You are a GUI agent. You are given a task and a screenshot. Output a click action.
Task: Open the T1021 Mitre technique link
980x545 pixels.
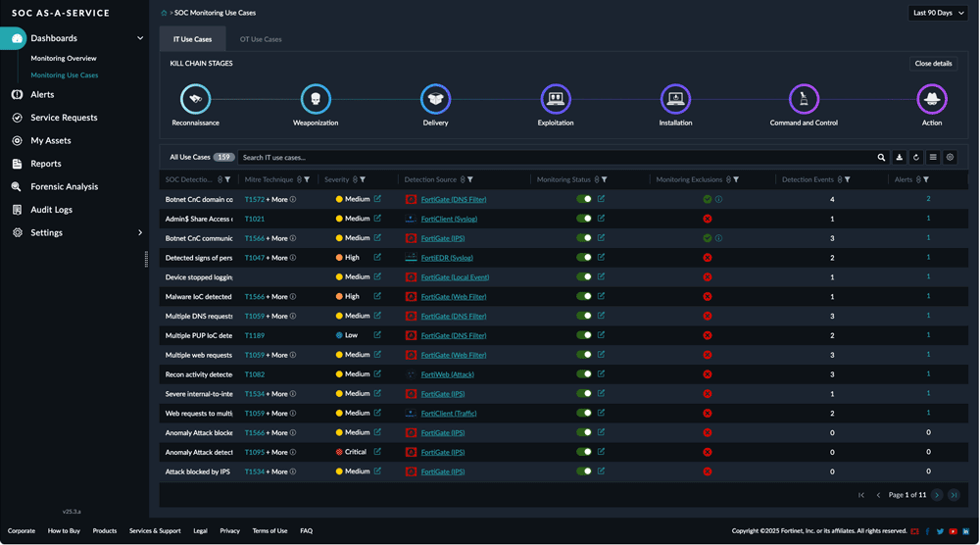(x=255, y=219)
